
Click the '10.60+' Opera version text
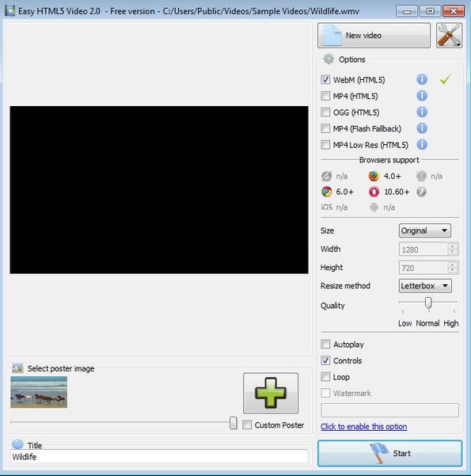pyautogui.click(x=397, y=192)
